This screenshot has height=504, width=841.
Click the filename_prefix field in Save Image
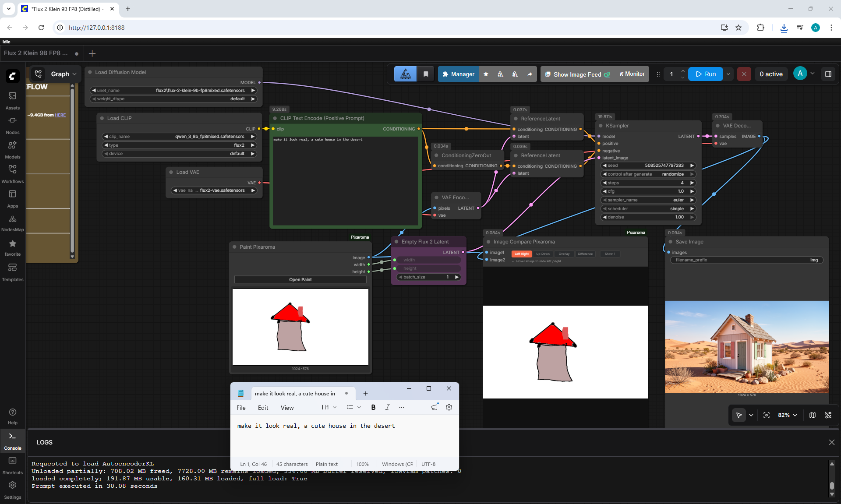pyautogui.click(x=747, y=260)
